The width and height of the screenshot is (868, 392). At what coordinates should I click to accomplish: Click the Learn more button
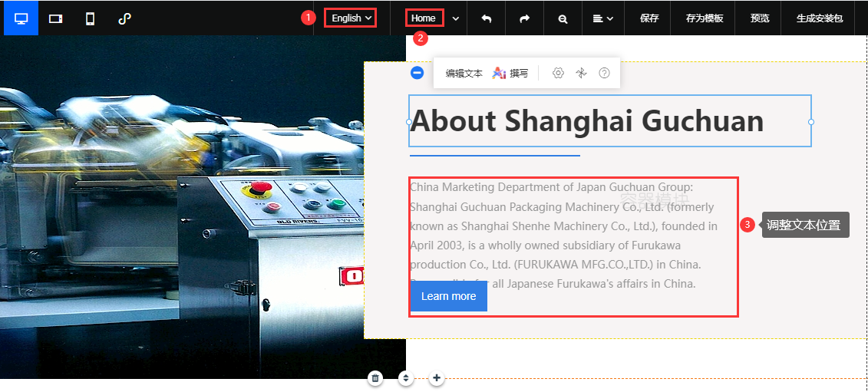(448, 296)
